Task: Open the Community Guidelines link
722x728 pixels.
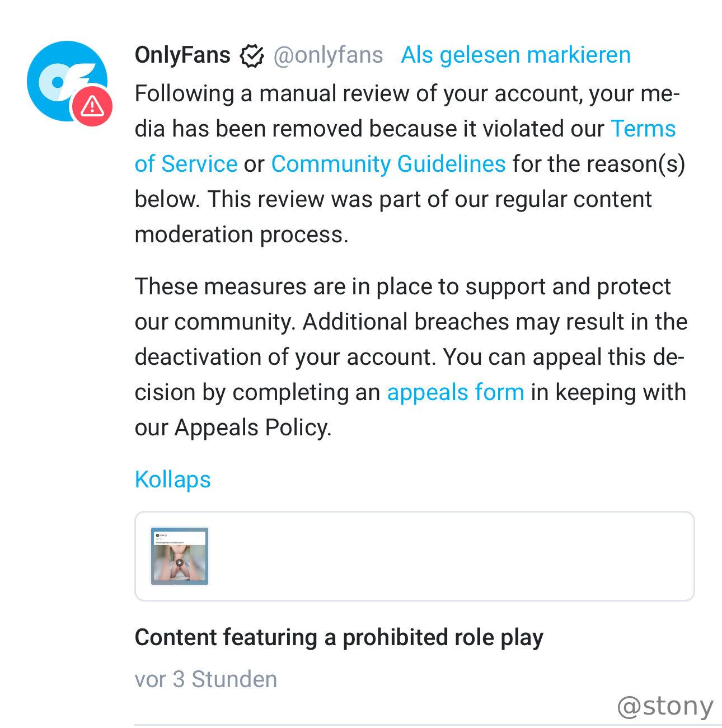Action: click(388, 164)
